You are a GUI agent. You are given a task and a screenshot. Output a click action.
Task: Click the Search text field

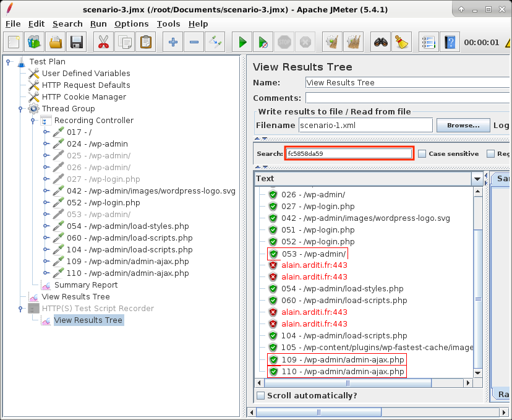tap(349, 153)
